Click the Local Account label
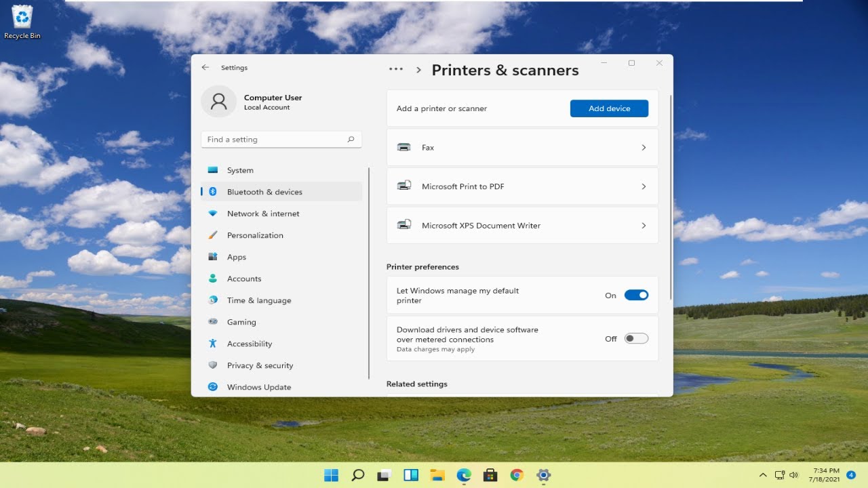The width and height of the screenshot is (868, 488). [x=267, y=108]
